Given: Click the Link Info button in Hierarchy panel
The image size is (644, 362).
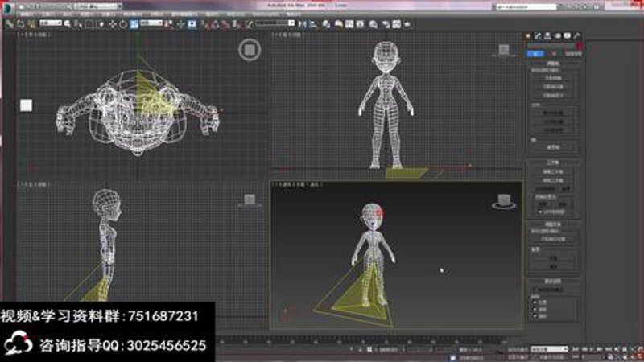Looking at the screenshot, I should [x=574, y=54].
